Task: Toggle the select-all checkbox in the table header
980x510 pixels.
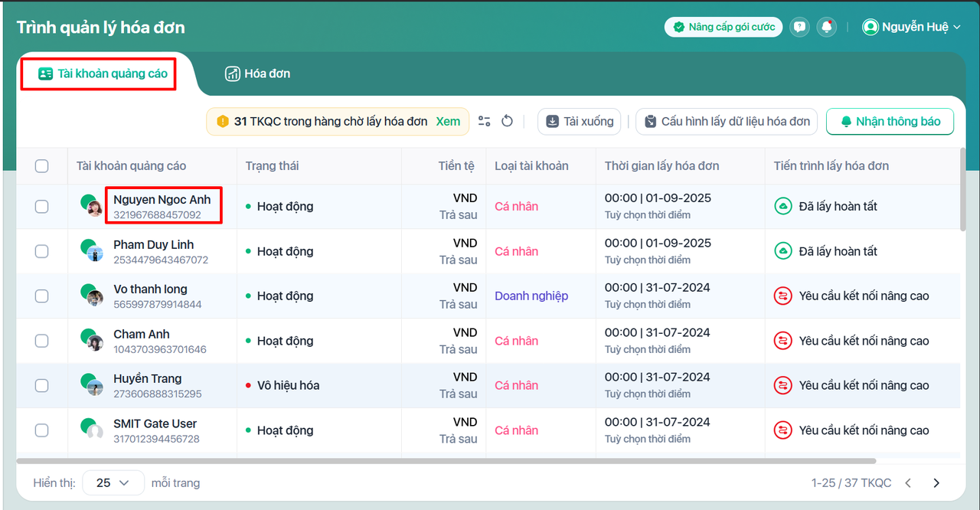Action: pos(42,166)
